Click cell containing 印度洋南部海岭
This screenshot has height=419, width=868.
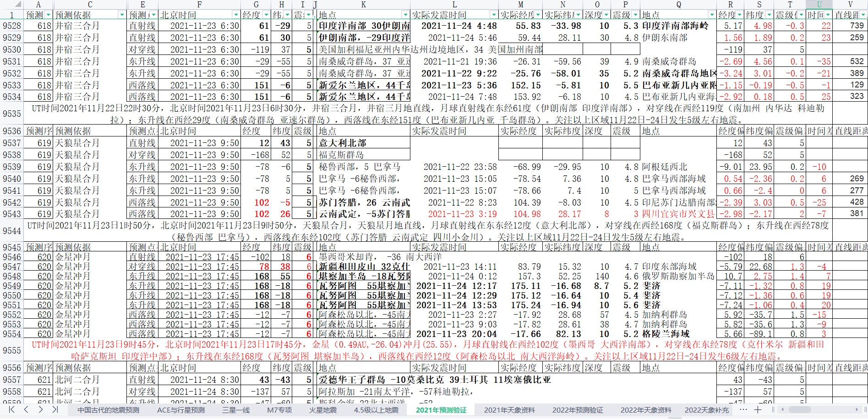point(678,26)
